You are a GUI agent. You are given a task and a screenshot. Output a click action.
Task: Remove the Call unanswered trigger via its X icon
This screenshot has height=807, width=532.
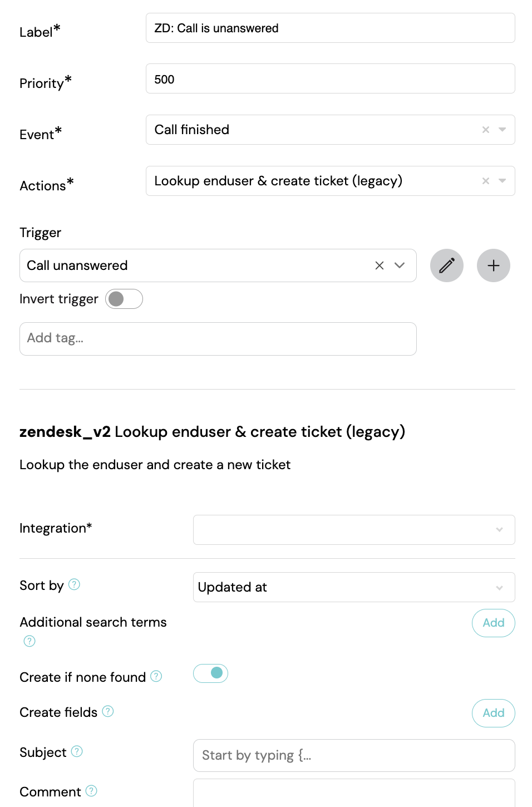(380, 265)
